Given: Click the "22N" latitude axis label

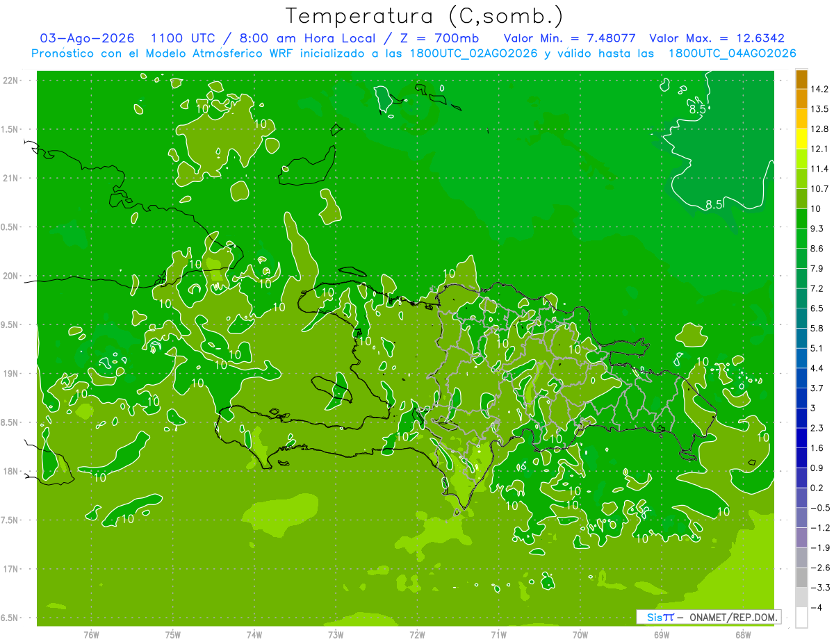Looking at the screenshot, I should (11, 81).
